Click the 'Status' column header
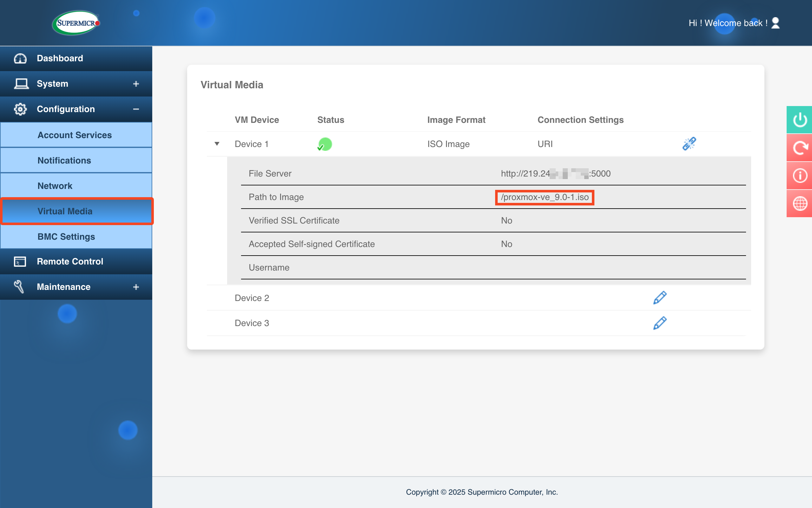The height and width of the screenshot is (508, 812). [331, 120]
